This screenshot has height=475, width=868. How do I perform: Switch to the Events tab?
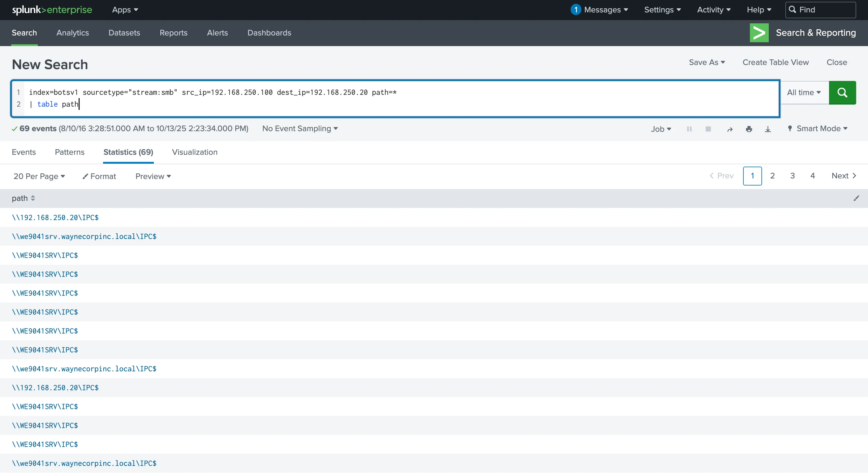click(x=24, y=152)
